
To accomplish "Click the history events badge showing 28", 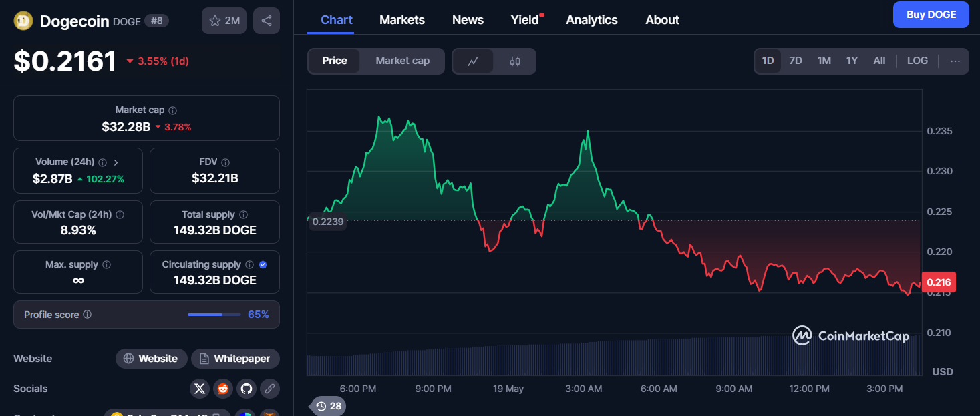I will 329,406.
